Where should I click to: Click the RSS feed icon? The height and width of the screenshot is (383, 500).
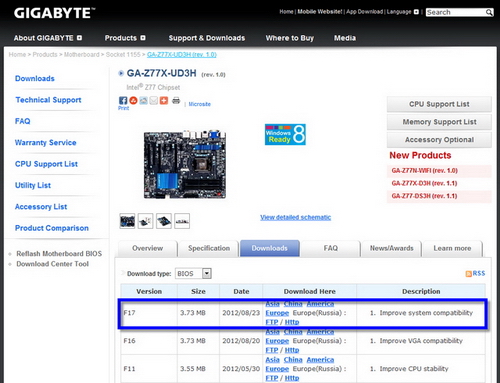(x=469, y=274)
